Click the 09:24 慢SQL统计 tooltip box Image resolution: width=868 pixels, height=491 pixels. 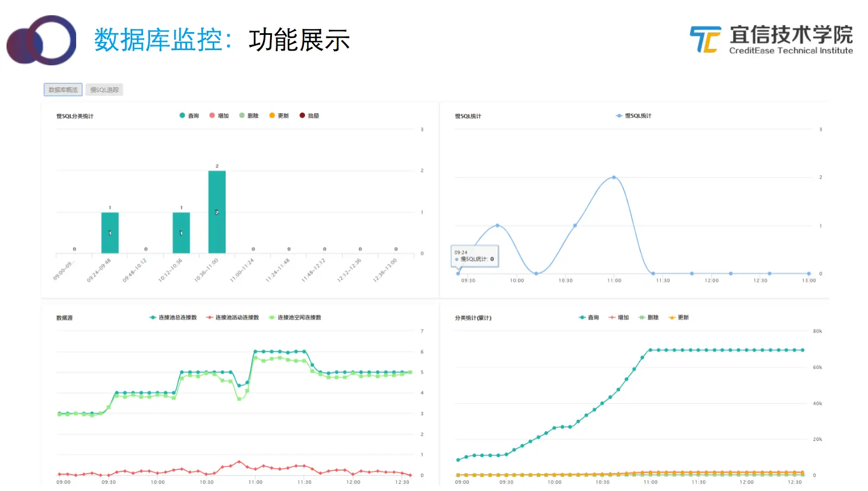coord(475,256)
